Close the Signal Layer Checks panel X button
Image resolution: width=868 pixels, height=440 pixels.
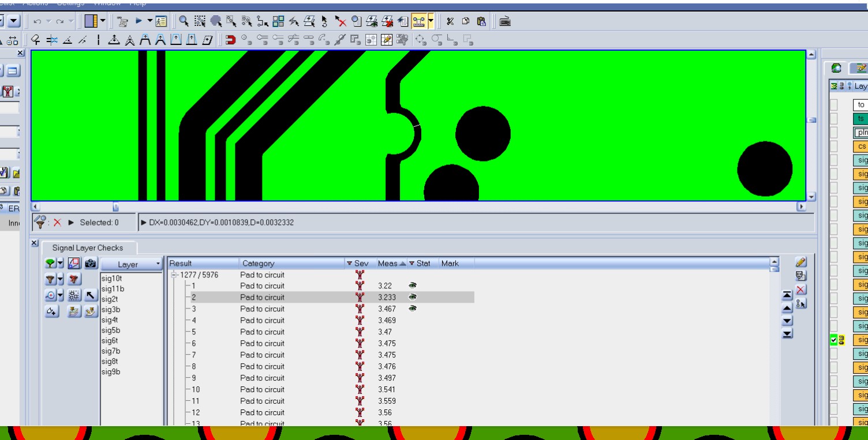pos(34,244)
